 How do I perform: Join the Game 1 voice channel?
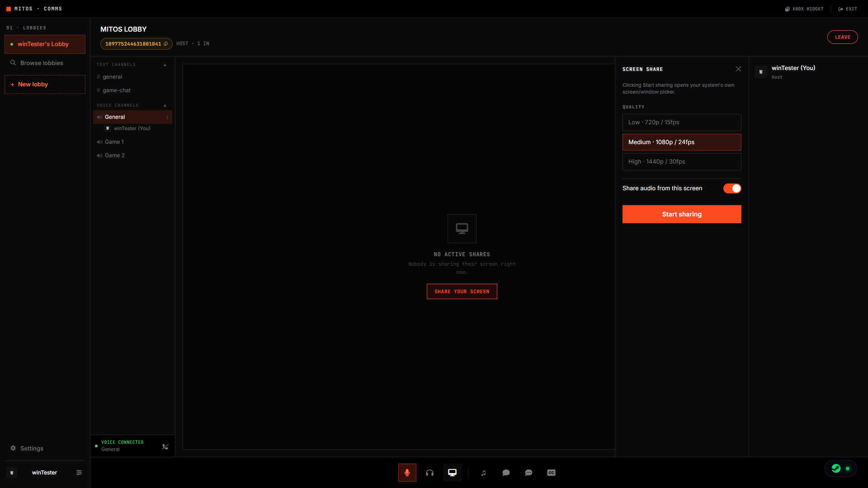(132, 142)
